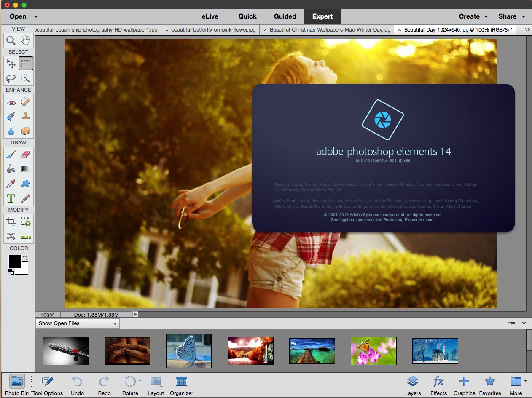
Task: Select the Paint Bucket tool
Action: coord(11,169)
